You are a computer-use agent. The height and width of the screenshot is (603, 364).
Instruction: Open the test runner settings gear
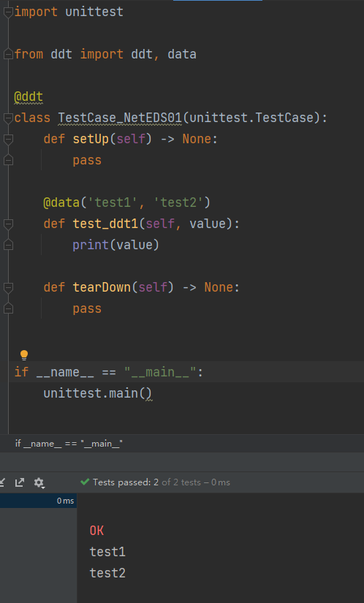point(39,482)
